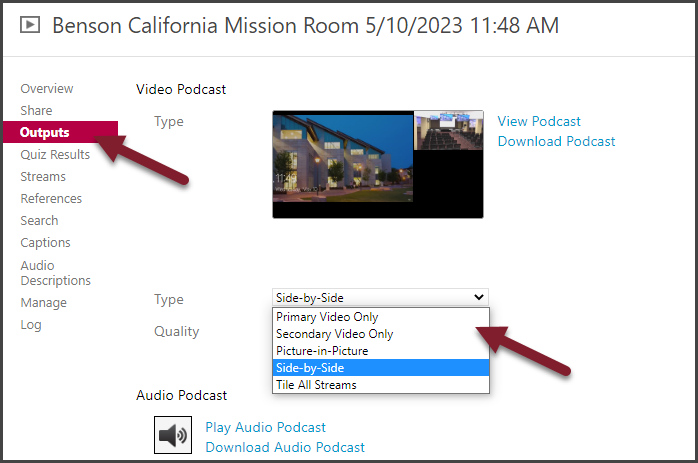Viewport: 698px width, 463px height.
Task: Open the Overview section
Action: (46, 89)
